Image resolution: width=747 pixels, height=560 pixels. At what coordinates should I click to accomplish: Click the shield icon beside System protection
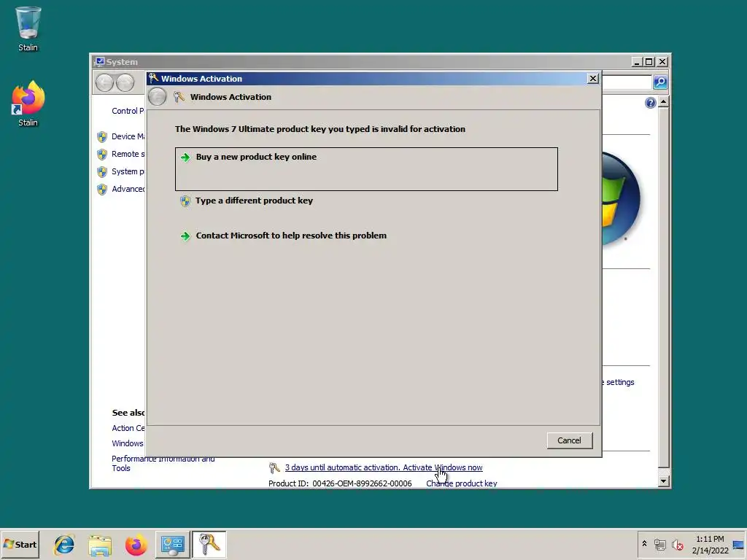point(102,172)
